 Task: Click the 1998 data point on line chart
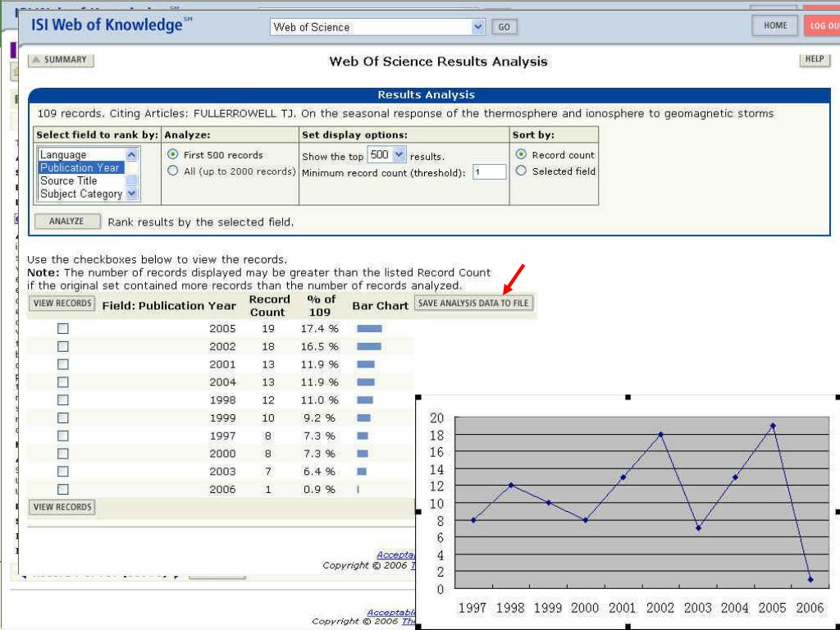pos(511,486)
